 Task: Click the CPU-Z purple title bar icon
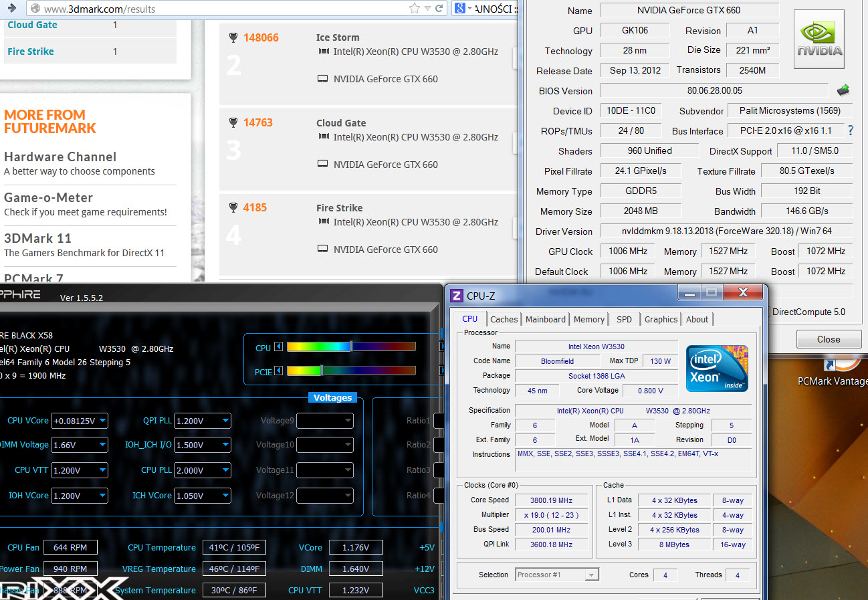click(x=457, y=295)
